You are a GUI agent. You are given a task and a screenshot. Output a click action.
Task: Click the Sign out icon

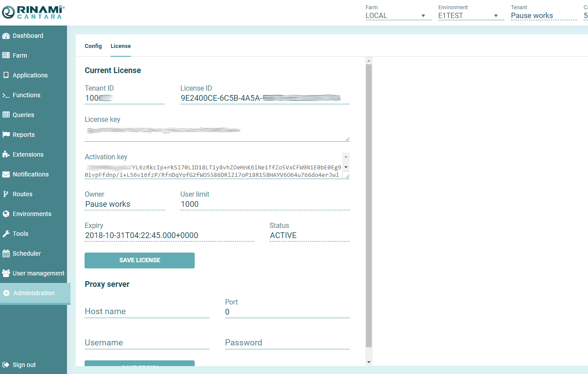(x=6, y=365)
